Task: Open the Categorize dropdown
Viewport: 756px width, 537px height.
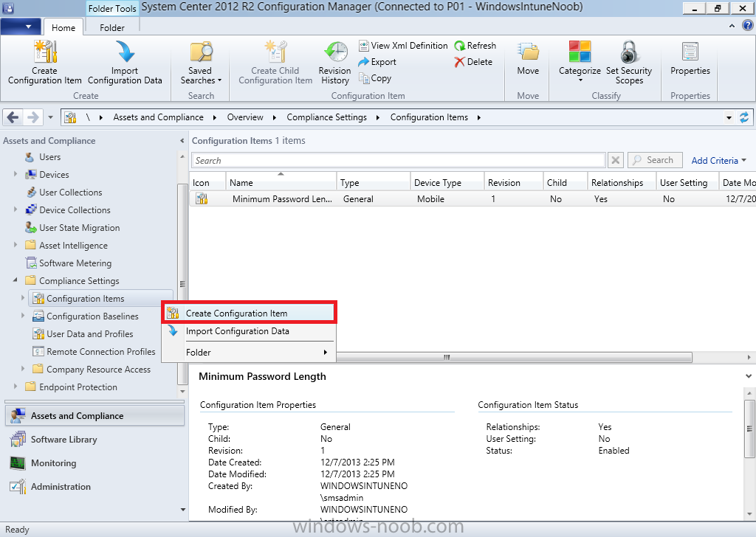Action: 580,63
